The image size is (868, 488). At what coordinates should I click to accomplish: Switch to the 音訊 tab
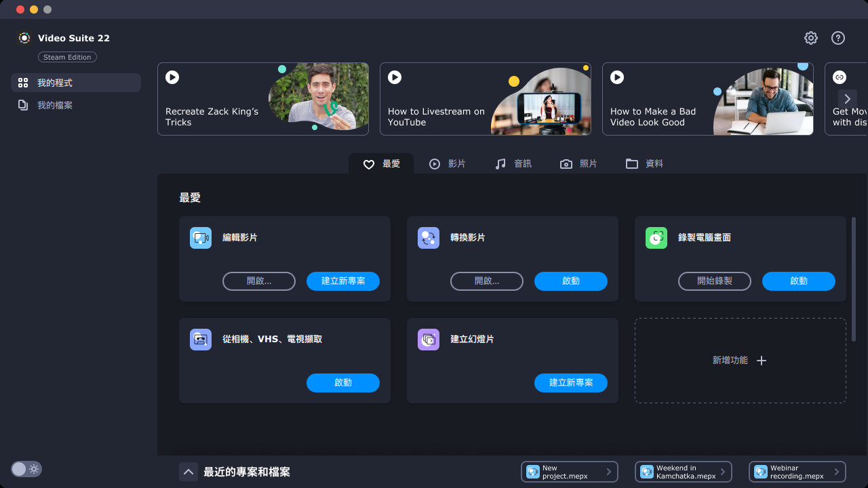pyautogui.click(x=513, y=164)
